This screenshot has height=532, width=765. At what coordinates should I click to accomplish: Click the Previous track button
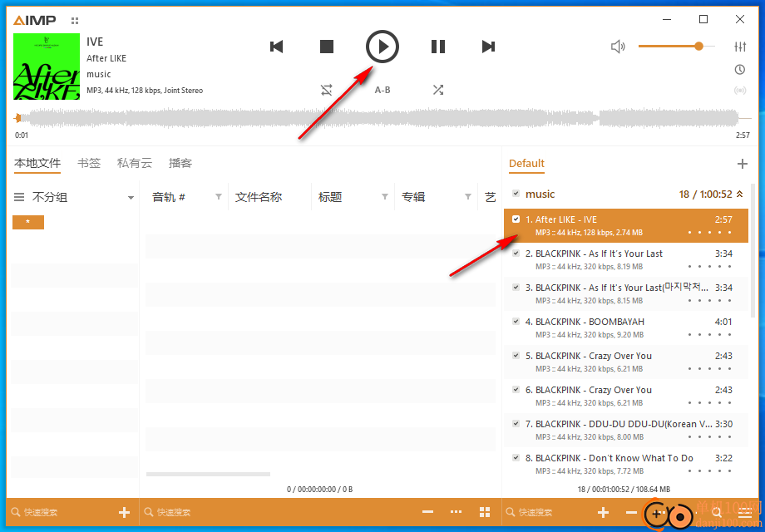tap(276, 47)
